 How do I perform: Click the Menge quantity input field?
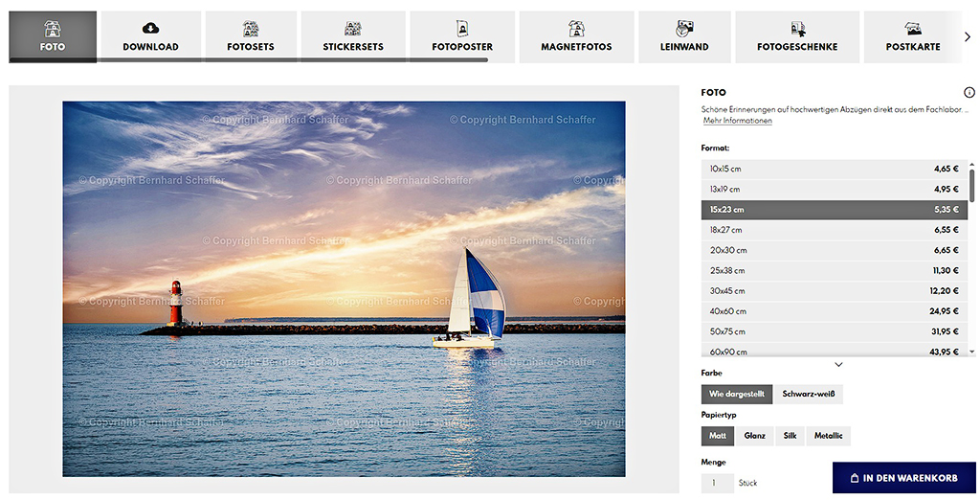717,483
